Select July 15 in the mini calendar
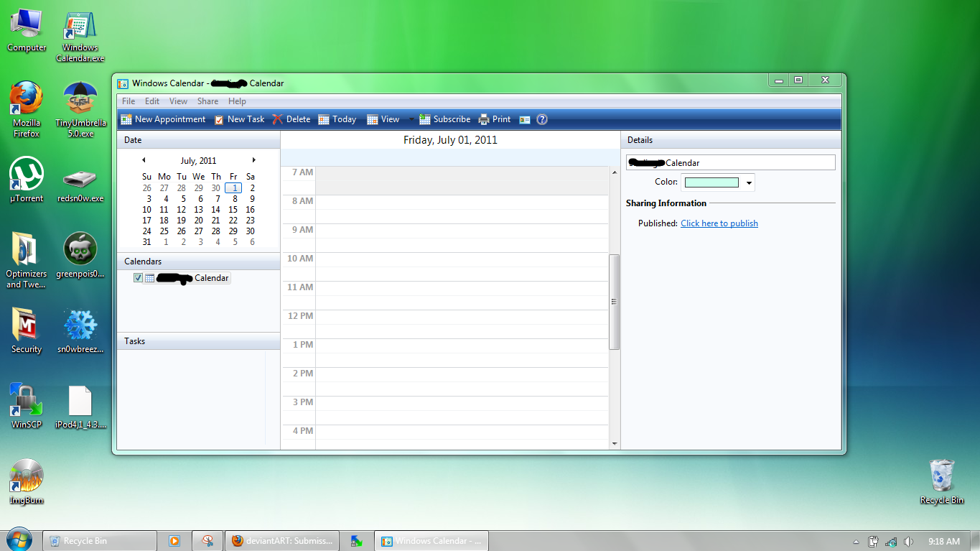This screenshot has width=980, height=551. [x=233, y=209]
